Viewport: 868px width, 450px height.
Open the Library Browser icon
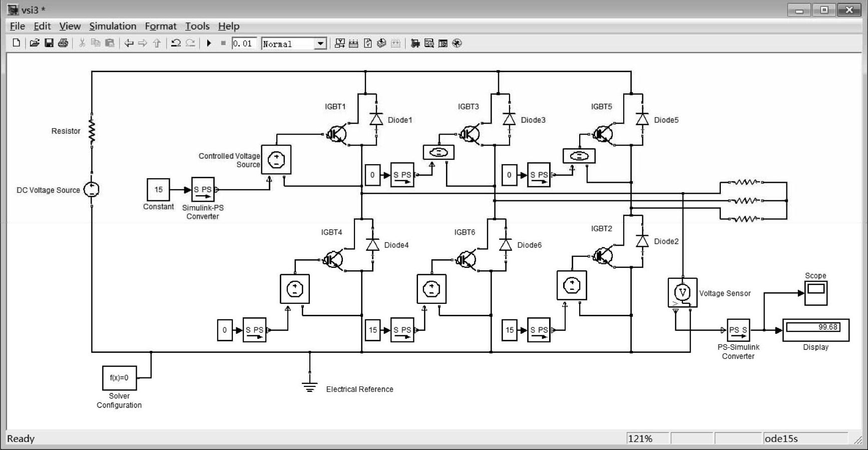pos(415,43)
